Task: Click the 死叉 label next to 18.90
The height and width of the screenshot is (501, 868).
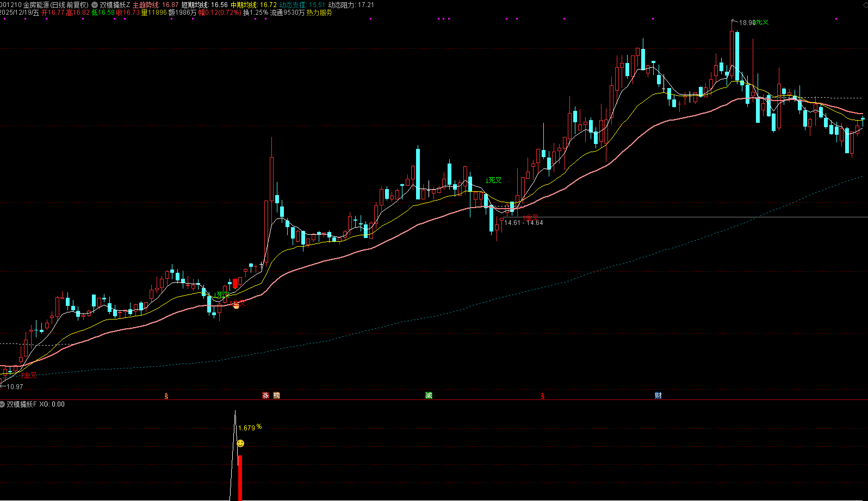Action: click(762, 22)
